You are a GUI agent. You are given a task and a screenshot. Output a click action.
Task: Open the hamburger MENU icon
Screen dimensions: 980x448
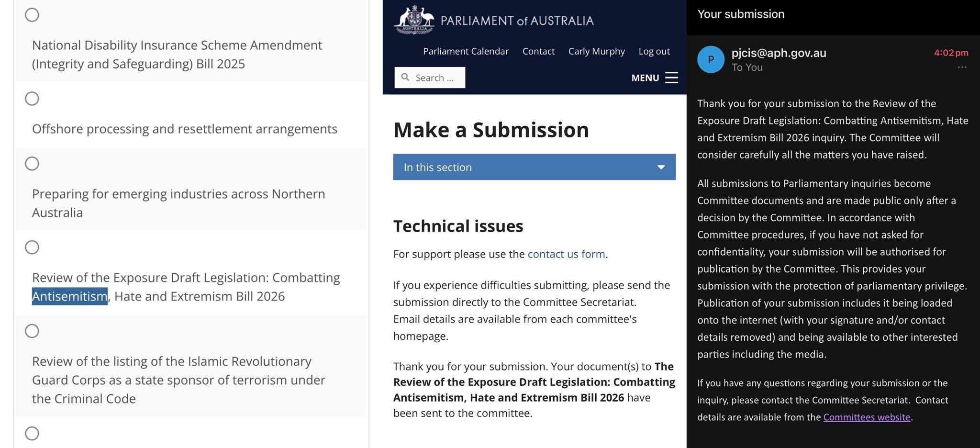pos(671,78)
